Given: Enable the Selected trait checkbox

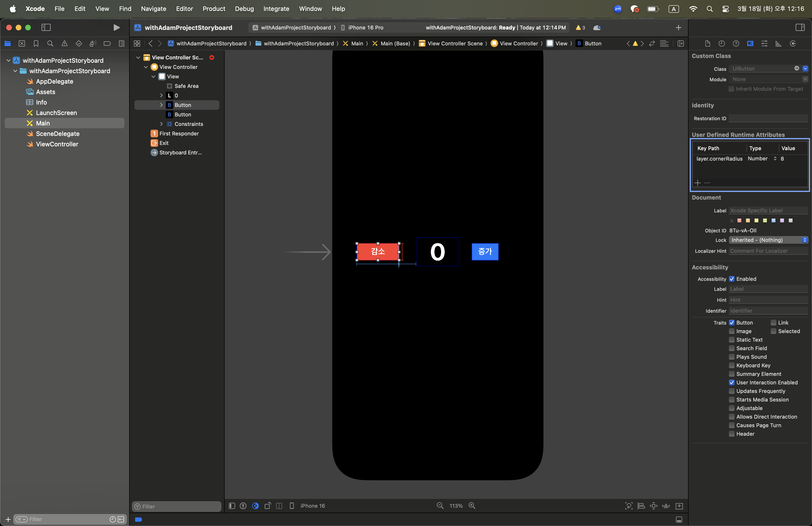Looking at the screenshot, I should (x=774, y=331).
